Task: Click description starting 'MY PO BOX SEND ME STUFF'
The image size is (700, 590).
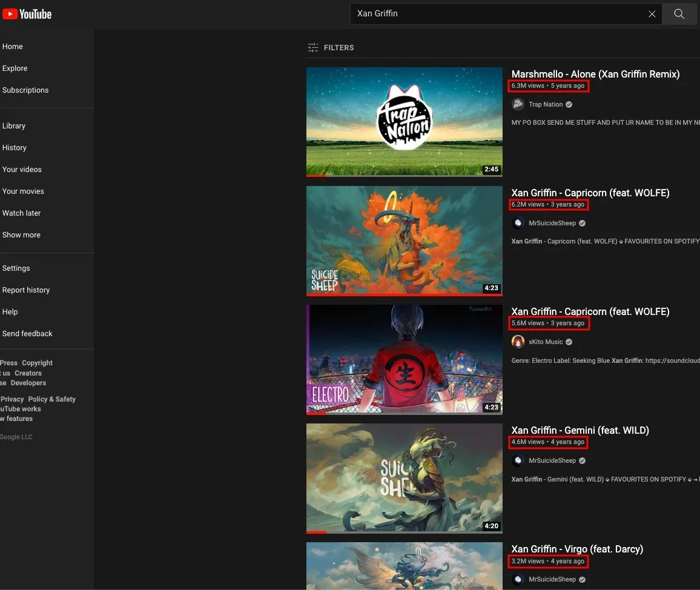Action: 606,122
